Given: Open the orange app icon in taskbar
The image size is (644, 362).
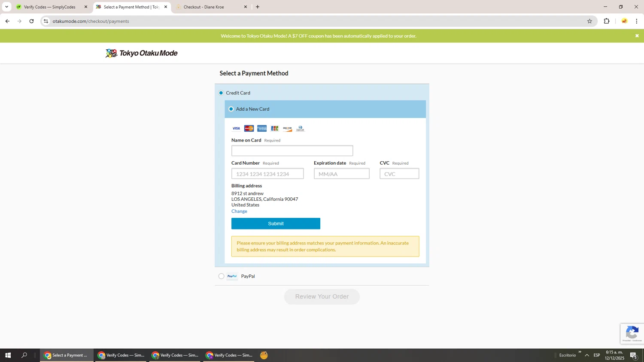Looking at the screenshot, I should coord(264,355).
